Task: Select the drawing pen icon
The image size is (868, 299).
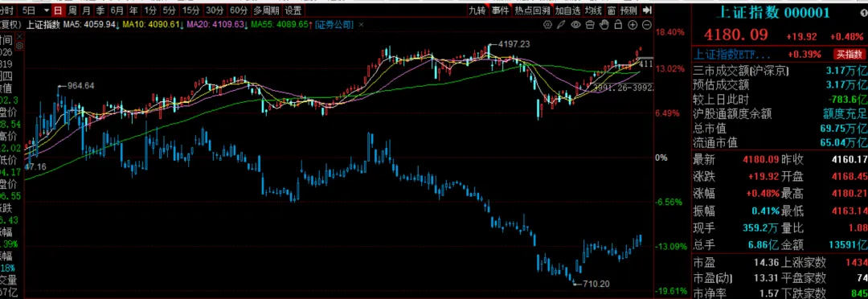Action: click(x=561, y=25)
